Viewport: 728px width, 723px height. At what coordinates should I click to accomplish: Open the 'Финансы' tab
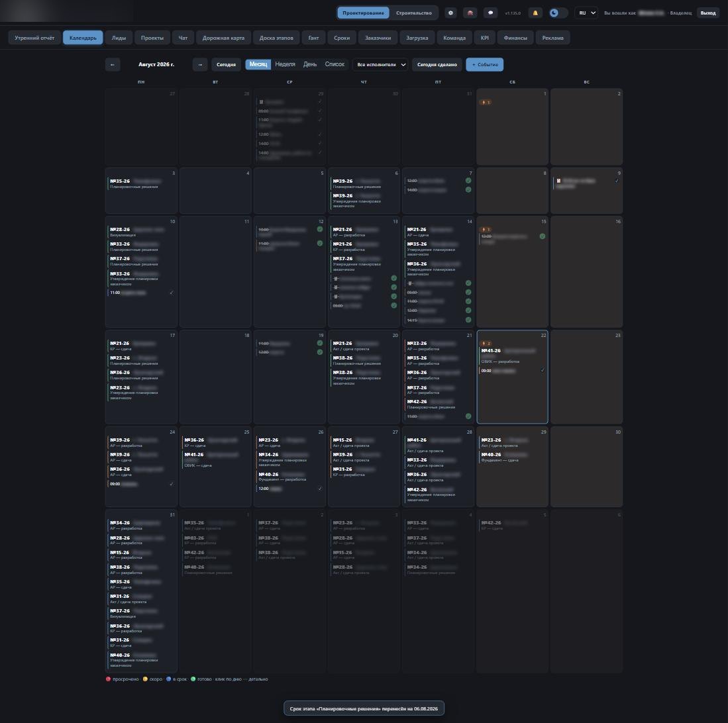(x=515, y=38)
